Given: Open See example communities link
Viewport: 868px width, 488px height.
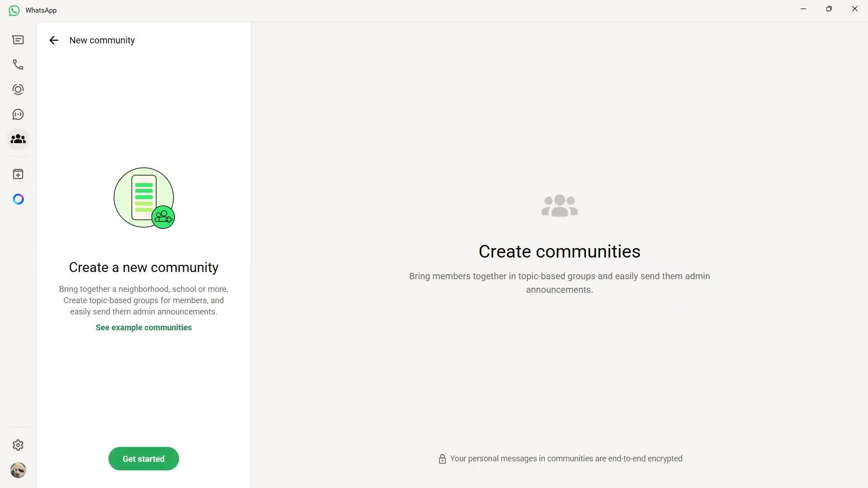Looking at the screenshot, I should (x=143, y=327).
